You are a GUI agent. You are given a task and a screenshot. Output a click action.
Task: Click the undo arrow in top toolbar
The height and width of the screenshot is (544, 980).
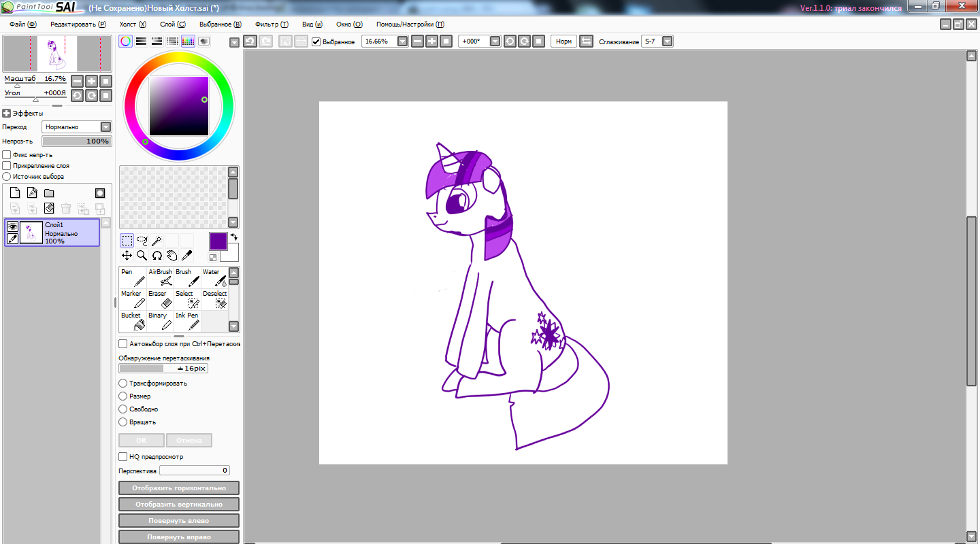(250, 41)
